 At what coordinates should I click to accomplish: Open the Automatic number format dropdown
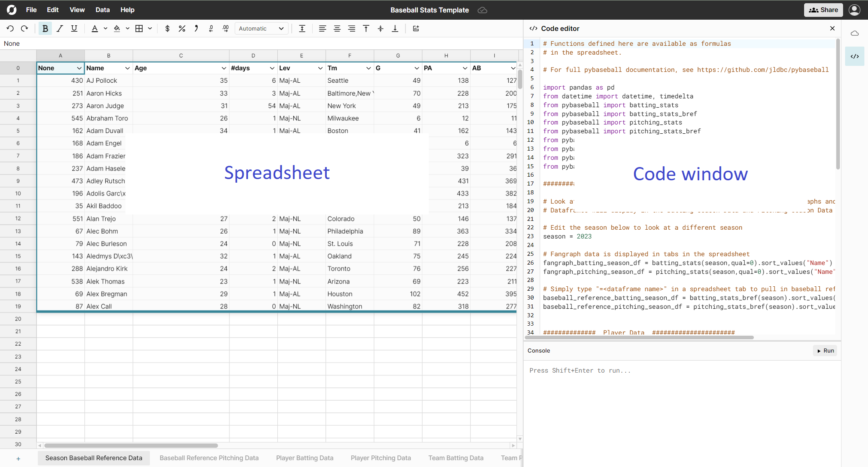coord(261,29)
